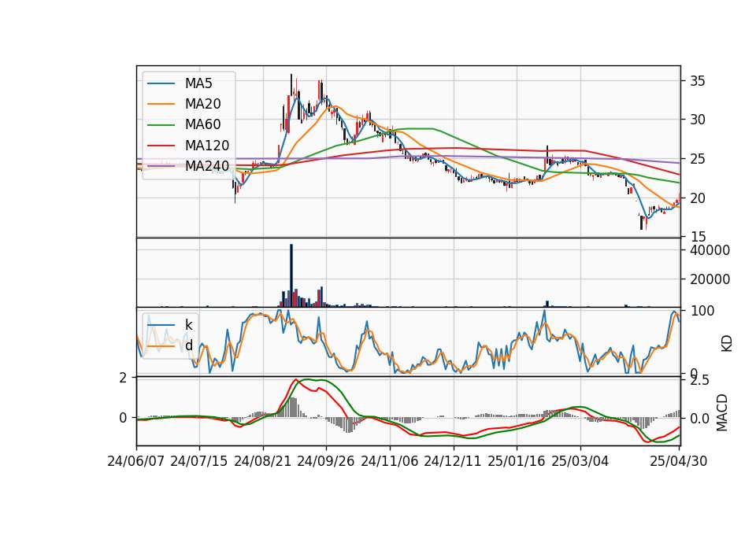Click the orange MA20 legend line sample

click(x=161, y=104)
